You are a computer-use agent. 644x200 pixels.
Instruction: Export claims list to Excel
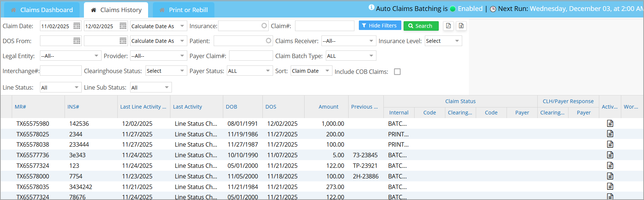click(x=461, y=26)
